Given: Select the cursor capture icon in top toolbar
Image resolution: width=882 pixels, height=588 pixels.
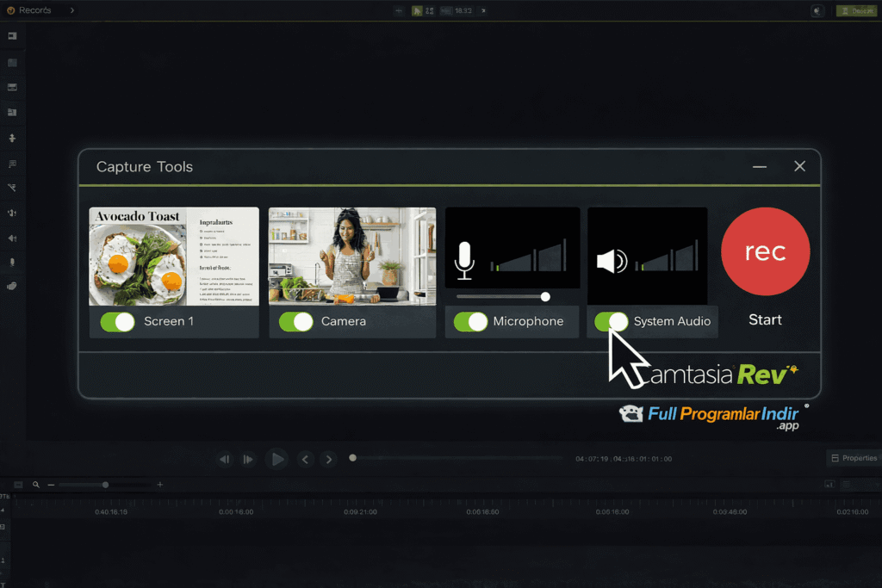Looking at the screenshot, I should (419, 10).
